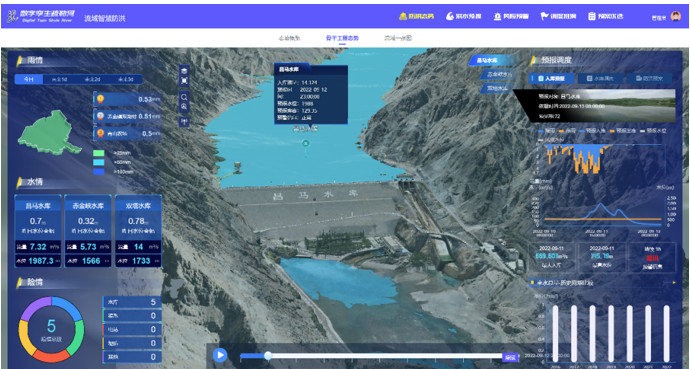
Task: Click the user avatar in the header
Action: pos(675,16)
